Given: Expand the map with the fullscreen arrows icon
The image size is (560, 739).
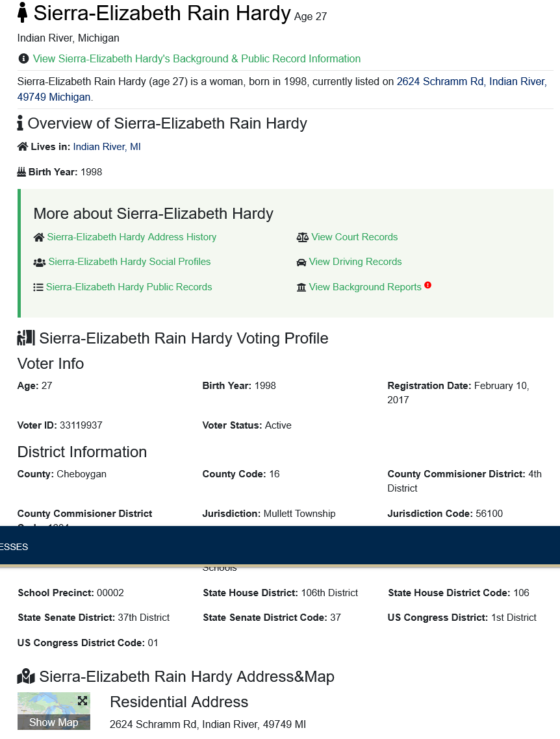Looking at the screenshot, I should tap(83, 700).
